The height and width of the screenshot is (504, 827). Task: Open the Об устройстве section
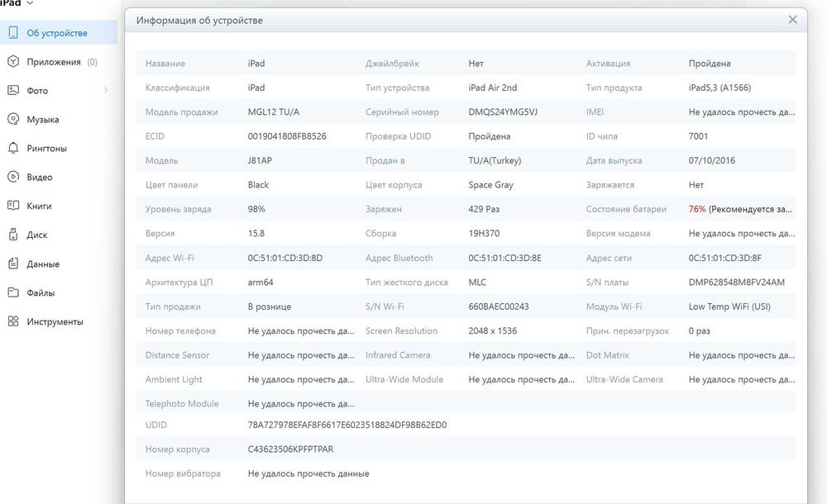[59, 33]
